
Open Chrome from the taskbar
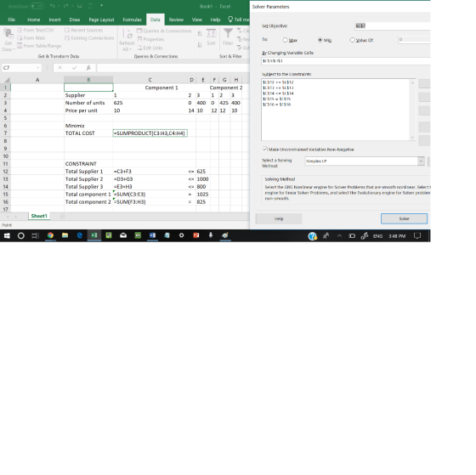tap(50, 235)
